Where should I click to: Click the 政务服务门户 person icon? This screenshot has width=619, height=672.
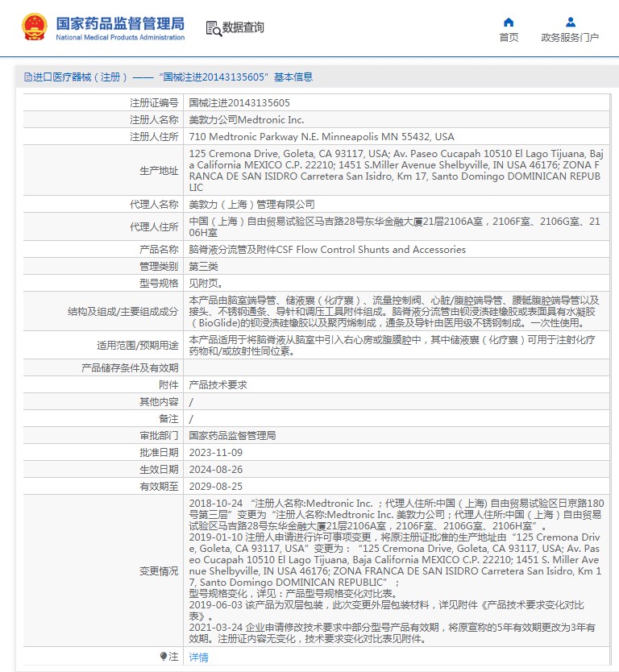point(570,22)
